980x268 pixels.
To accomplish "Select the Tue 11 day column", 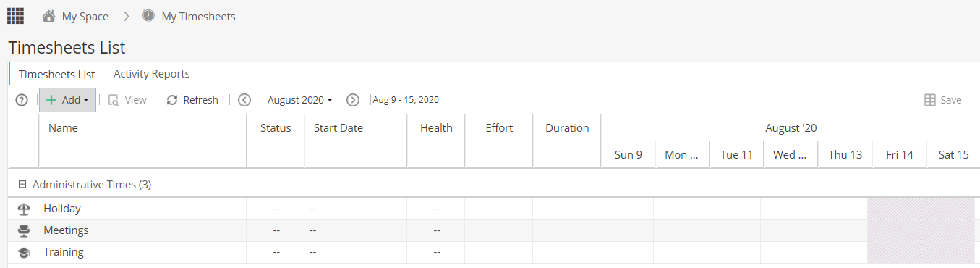I will 736,154.
